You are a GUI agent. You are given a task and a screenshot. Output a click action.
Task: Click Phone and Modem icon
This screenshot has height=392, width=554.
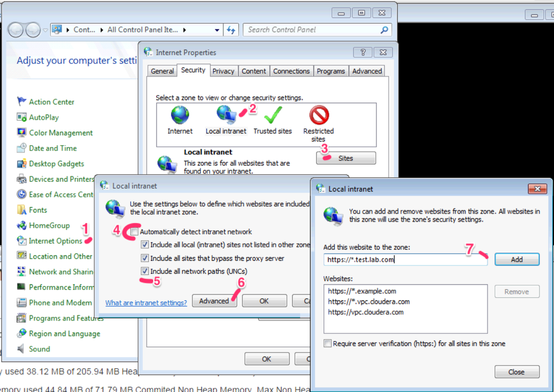(22, 302)
